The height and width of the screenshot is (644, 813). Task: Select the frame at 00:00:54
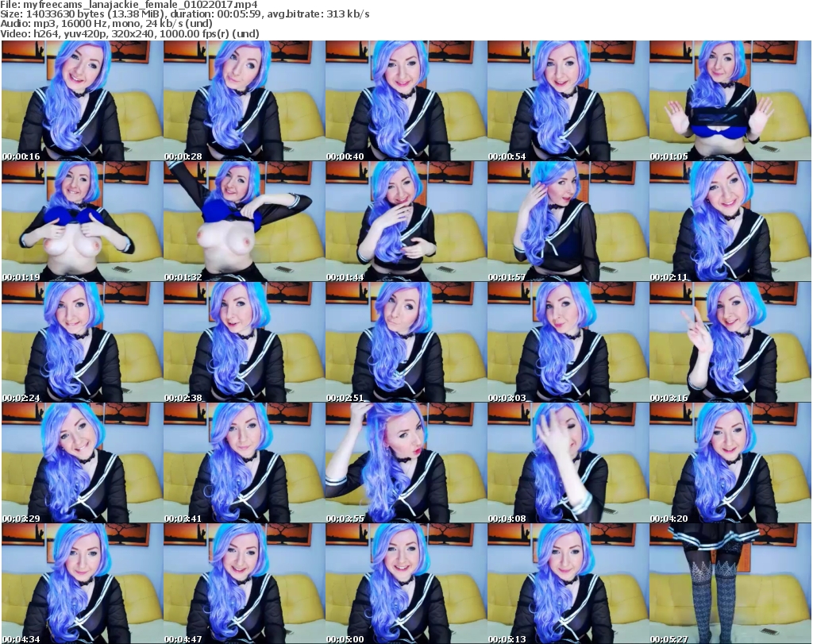click(568, 101)
